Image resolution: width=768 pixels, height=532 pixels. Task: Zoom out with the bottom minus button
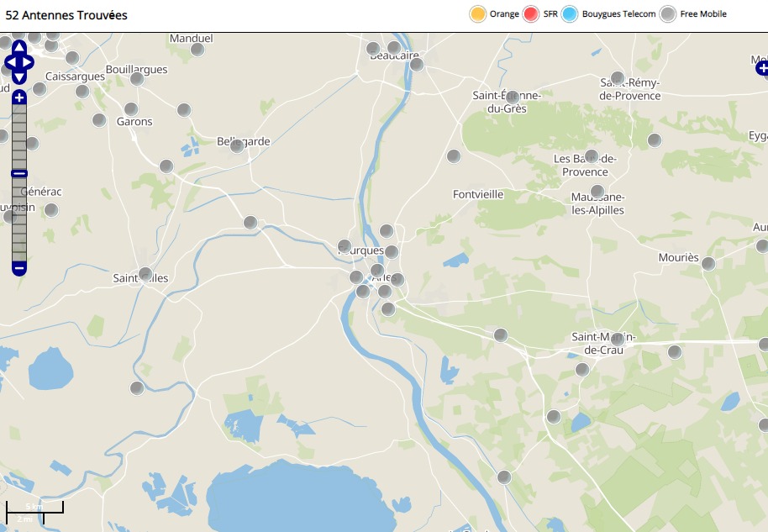(19, 268)
